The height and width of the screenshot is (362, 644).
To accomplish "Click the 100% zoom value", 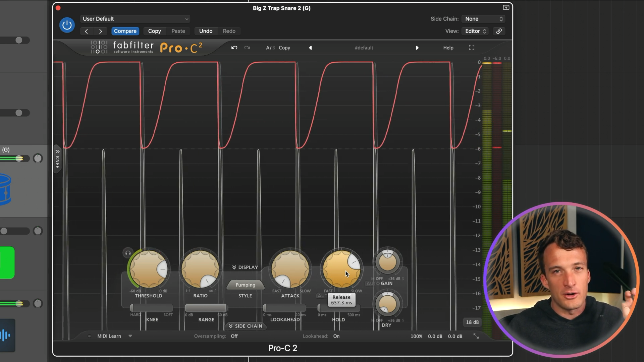I will click(416, 336).
